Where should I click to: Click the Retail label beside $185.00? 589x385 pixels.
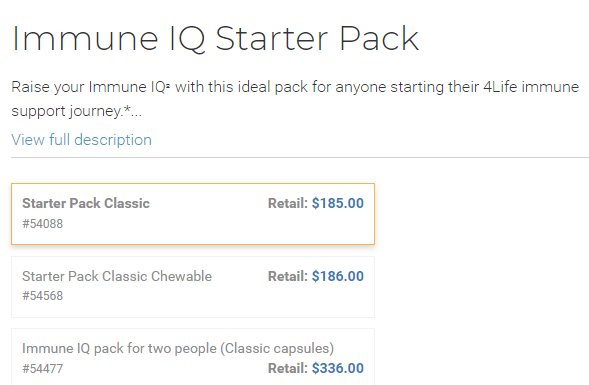(288, 203)
